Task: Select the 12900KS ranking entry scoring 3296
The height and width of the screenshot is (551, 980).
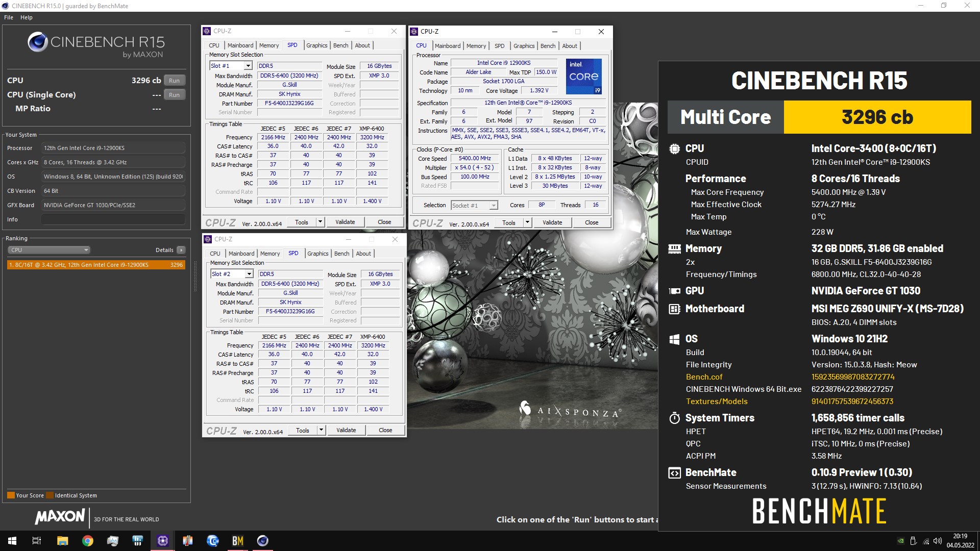Action: (x=96, y=265)
